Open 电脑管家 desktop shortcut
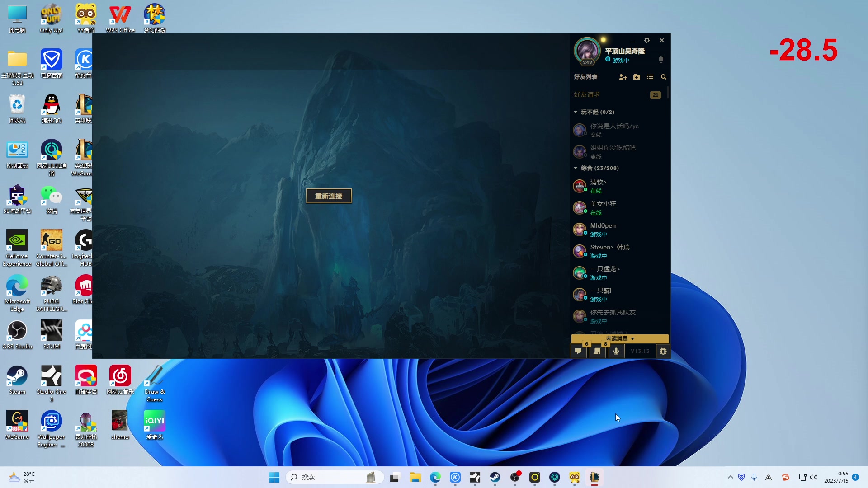 tap(52, 64)
